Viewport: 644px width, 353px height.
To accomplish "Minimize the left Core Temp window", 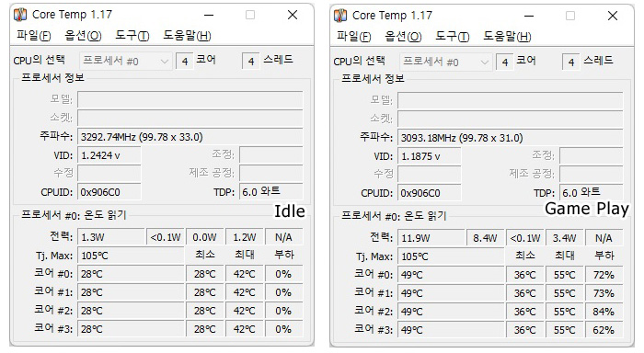I will pos(209,16).
